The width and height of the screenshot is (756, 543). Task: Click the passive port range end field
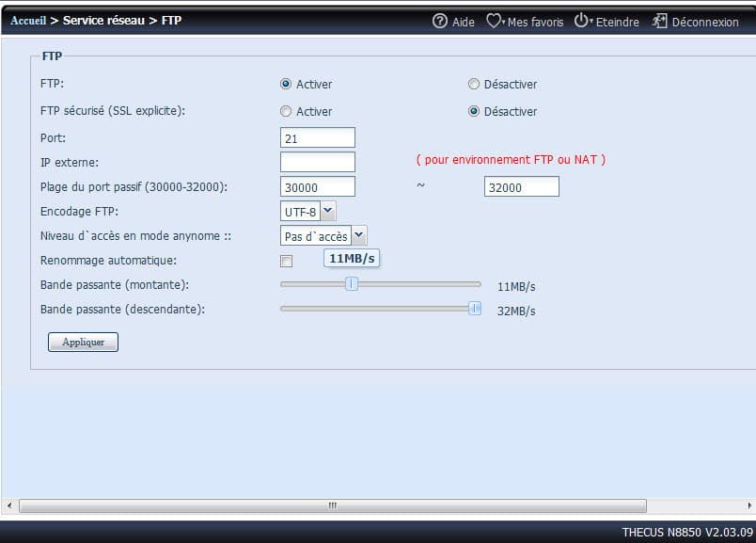(x=521, y=187)
